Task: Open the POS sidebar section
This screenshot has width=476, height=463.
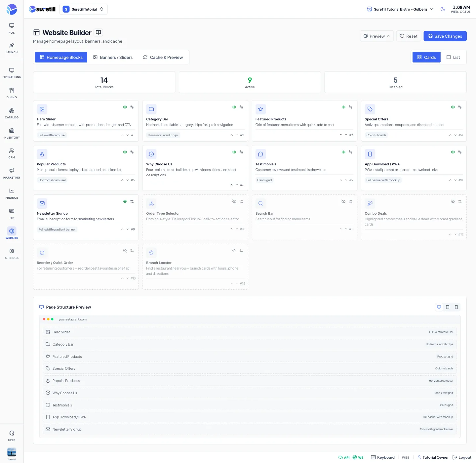Action: coord(12,28)
